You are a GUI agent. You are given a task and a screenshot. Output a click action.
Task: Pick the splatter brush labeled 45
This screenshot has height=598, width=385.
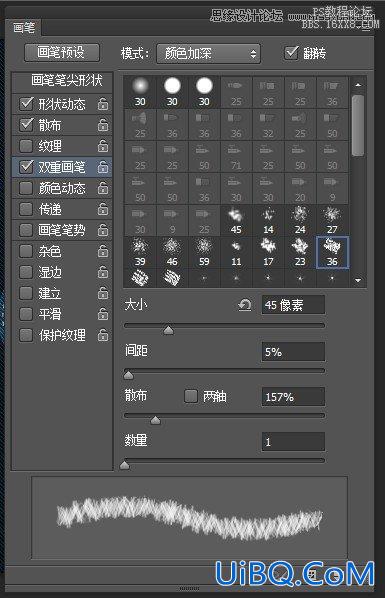click(236, 220)
